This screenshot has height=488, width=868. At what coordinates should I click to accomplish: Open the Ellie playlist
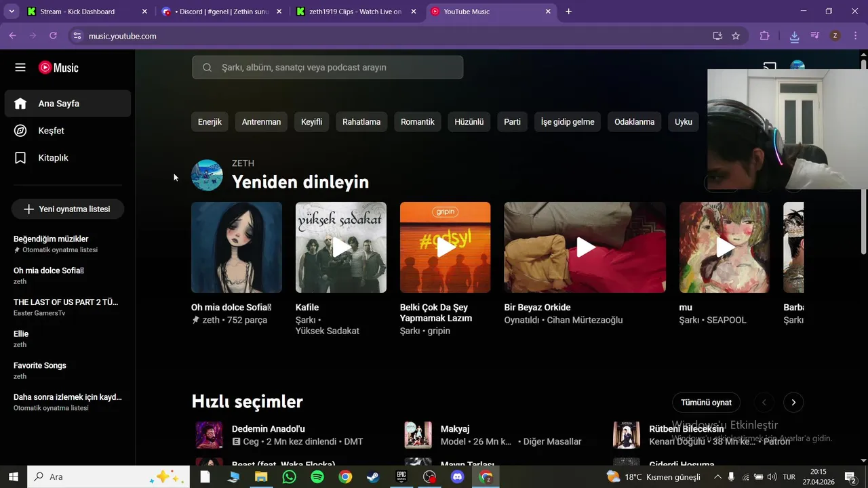tap(68, 339)
